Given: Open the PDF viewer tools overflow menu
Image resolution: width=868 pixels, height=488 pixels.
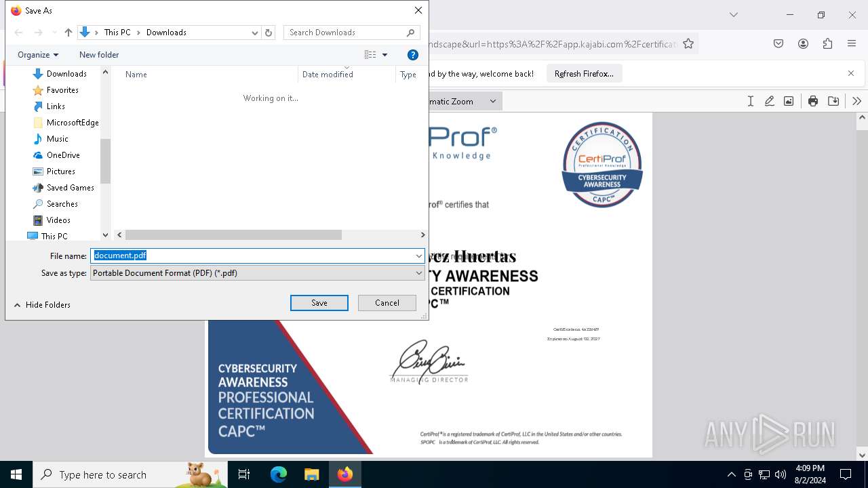Looking at the screenshot, I should click(856, 101).
